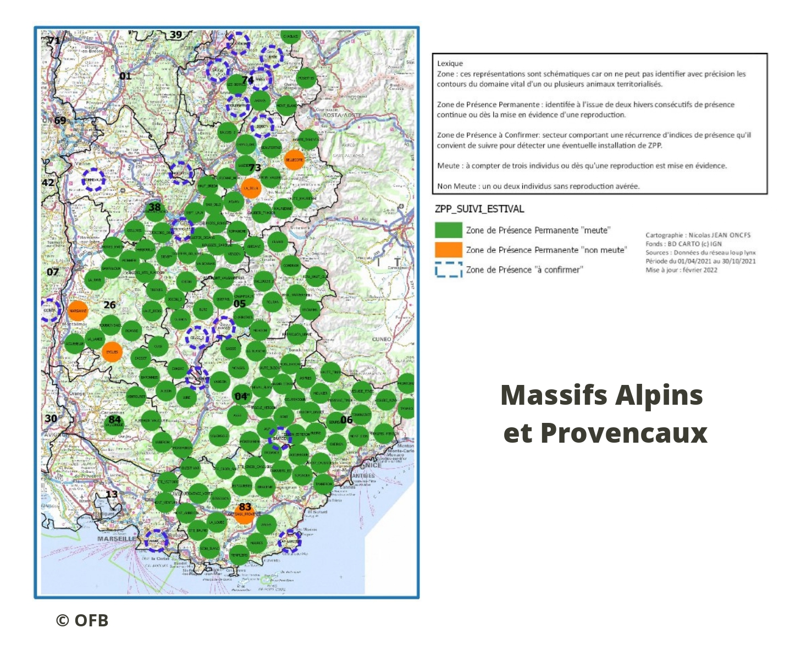Click department number 26 on the map
Viewport: 812px width, 650px height.
pos(109,305)
